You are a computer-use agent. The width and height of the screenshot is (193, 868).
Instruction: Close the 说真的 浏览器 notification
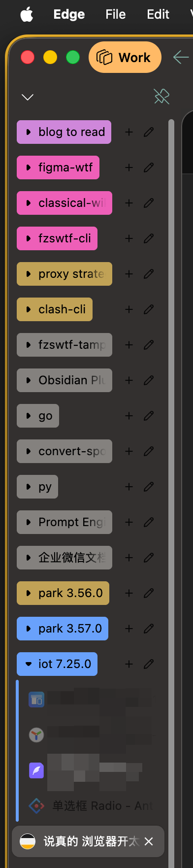click(149, 841)
